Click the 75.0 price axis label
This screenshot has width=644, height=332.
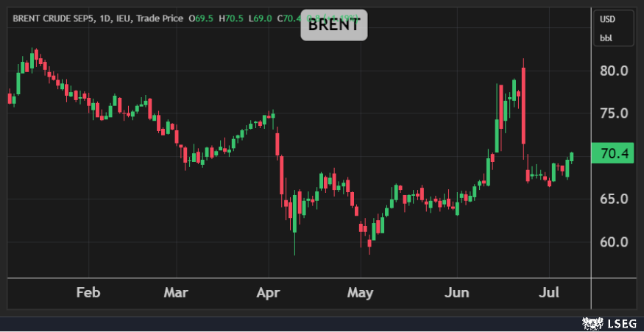613,114
